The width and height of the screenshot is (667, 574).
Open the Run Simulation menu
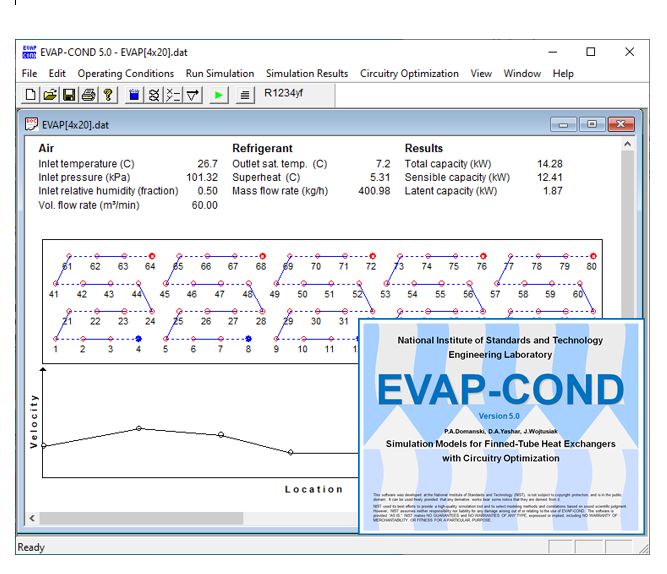[x=220, y=73]
